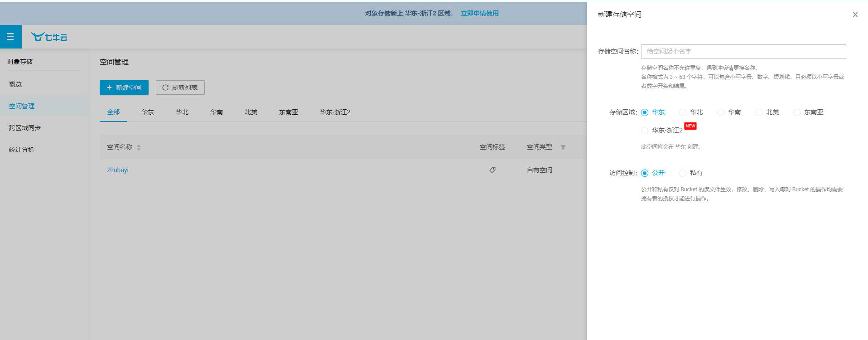Choose 私有 access control
The image size is (868, 340).
[683, 173]
